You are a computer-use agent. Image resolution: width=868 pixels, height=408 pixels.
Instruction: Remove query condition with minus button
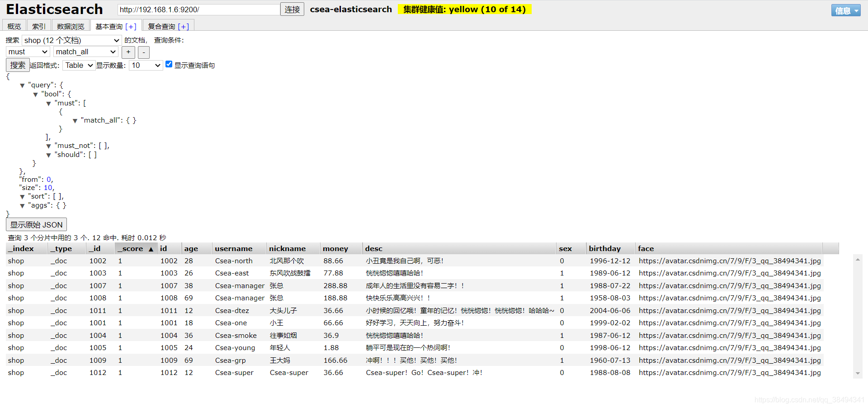click(x=144, y=52)
